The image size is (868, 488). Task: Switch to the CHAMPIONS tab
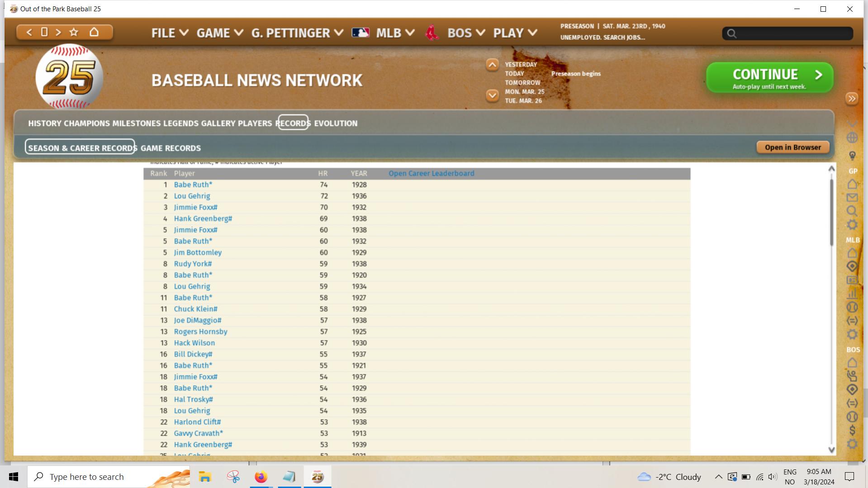point(87,123)
